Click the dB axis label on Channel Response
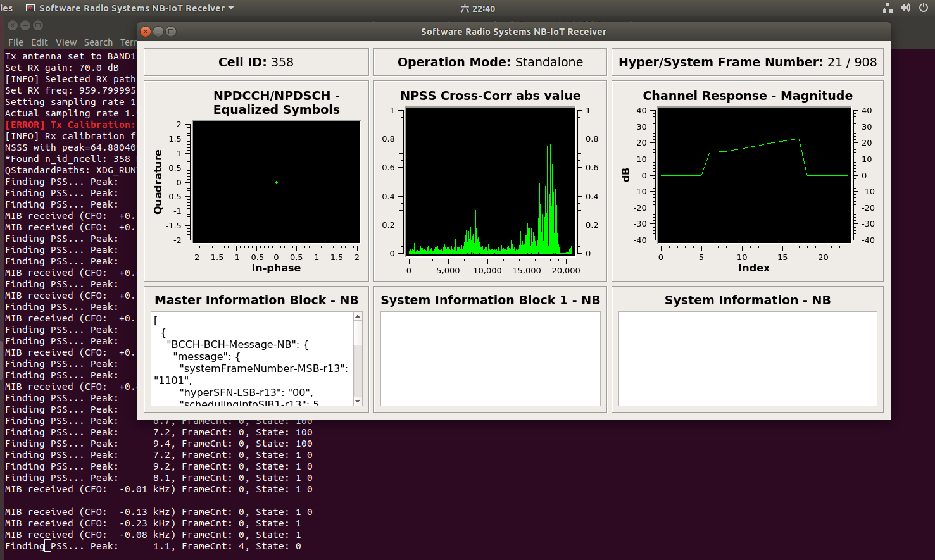Image resolution: width=935 pixels, height=560 pixels. (x=626, y=175)
